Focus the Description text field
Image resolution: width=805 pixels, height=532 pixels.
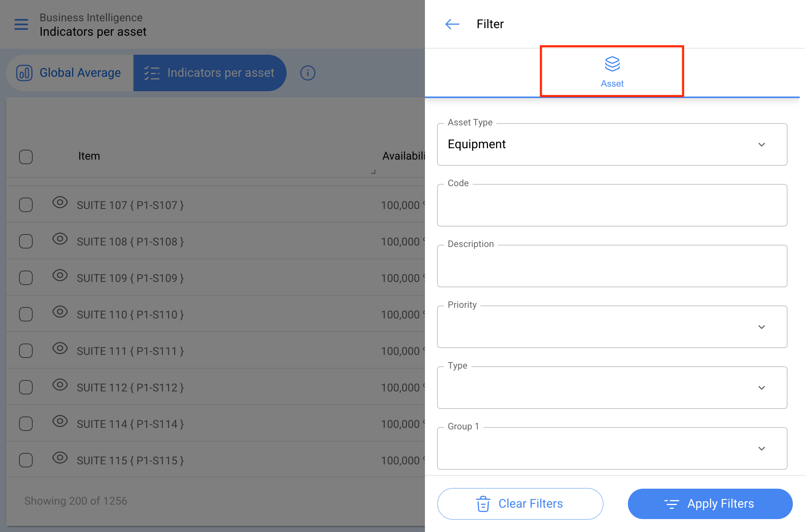point(612,266)
